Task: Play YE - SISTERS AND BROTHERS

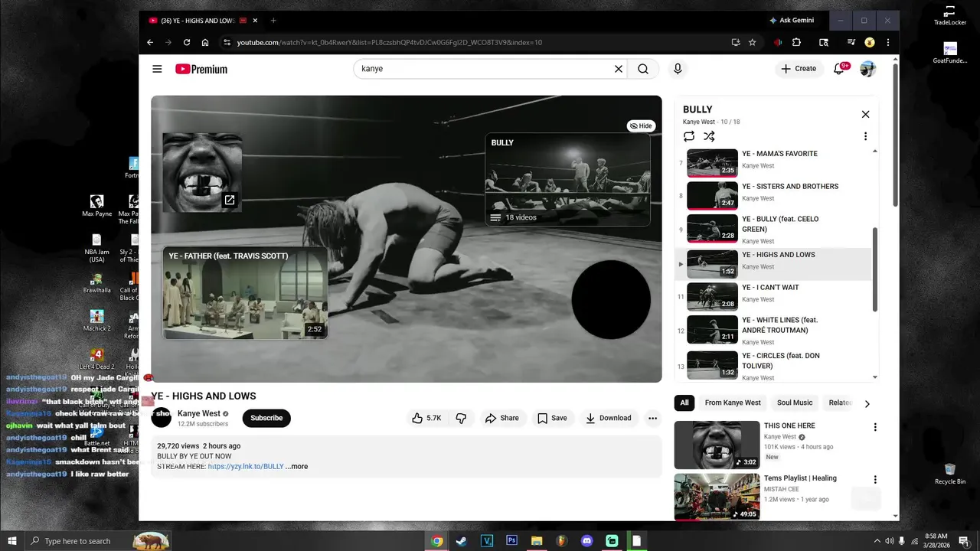Action: (775, 195)
